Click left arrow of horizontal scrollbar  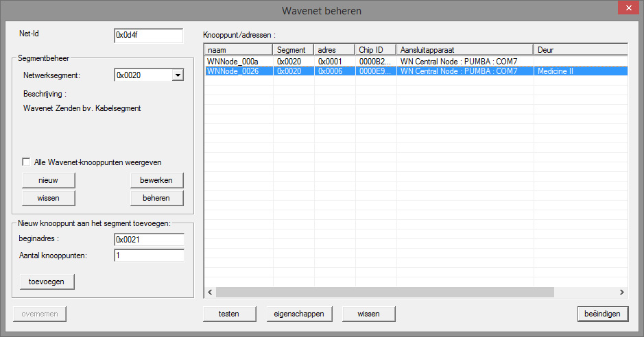210,292
